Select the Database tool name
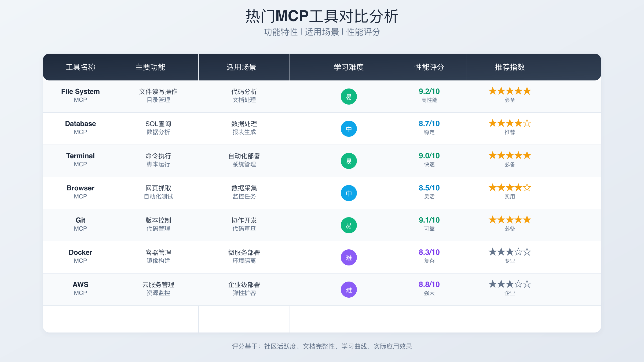Image resolution: width=644 pixels, height=362 pixels. point(80,124)
